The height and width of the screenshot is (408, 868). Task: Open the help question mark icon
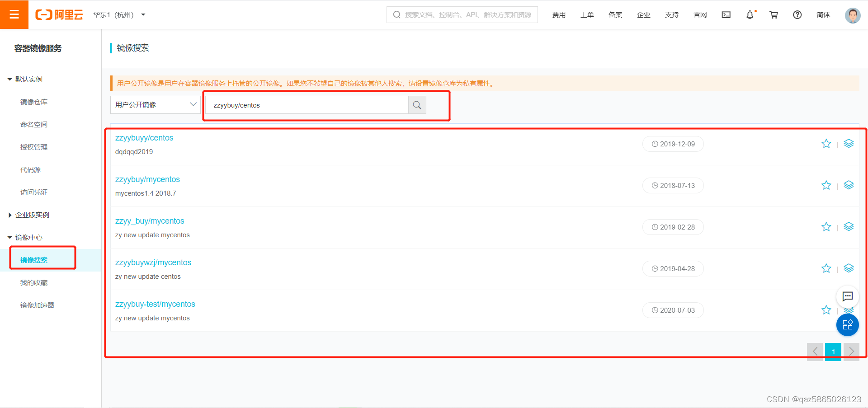point(797,15)
